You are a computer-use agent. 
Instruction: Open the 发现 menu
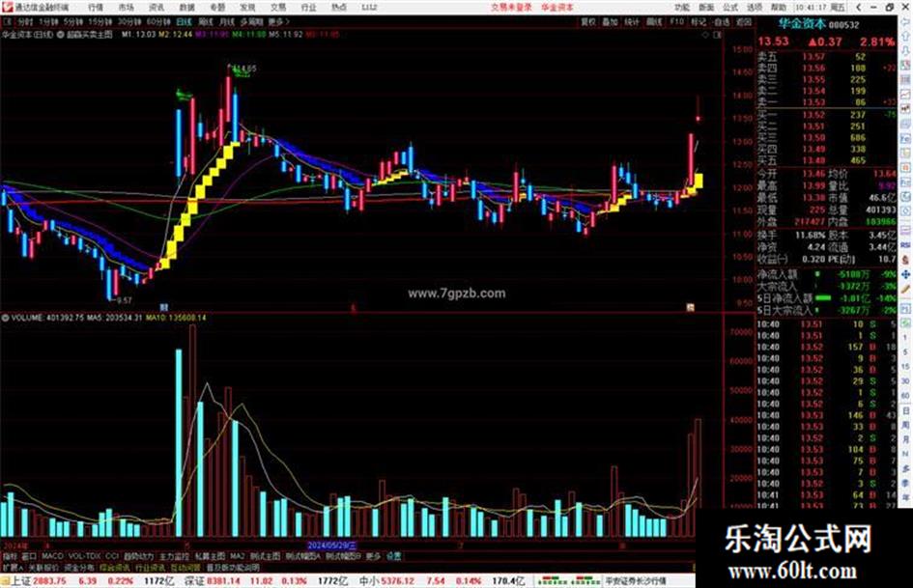point(247,8)
